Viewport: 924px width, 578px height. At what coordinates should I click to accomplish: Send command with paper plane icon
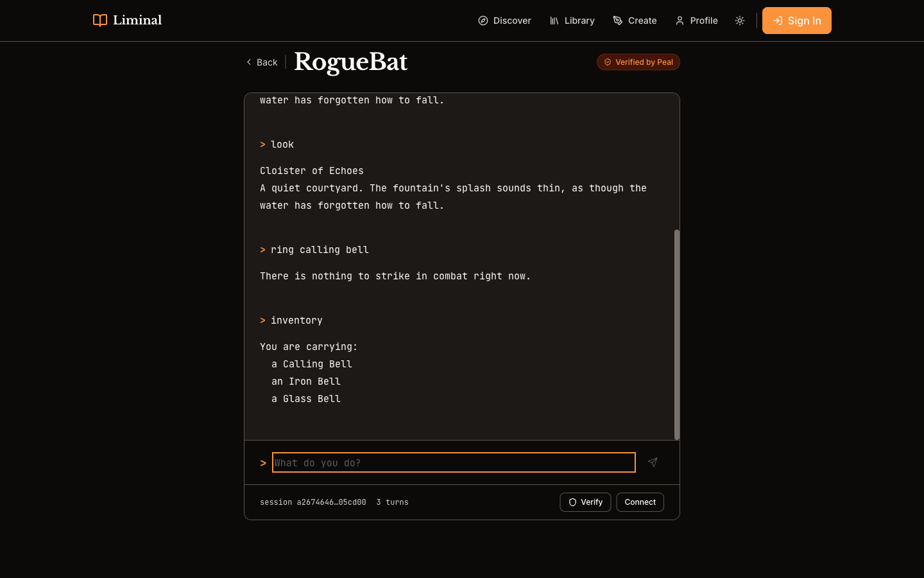click(653, 462)
